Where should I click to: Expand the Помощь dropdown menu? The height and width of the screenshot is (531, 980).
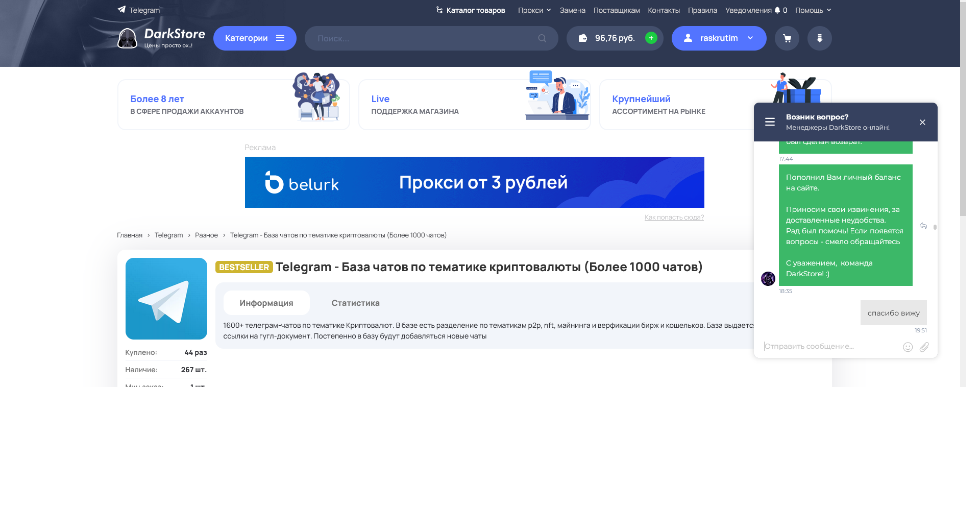(x=813, y=10)
